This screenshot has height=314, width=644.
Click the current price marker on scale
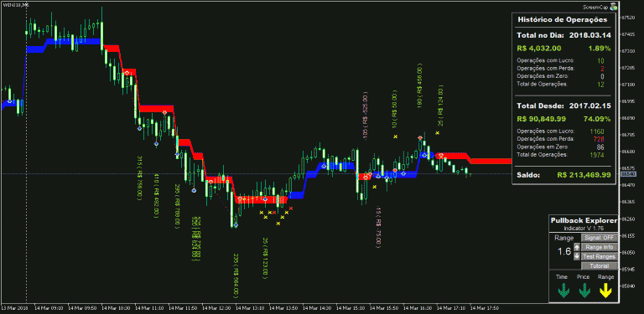tap(627, 174)
